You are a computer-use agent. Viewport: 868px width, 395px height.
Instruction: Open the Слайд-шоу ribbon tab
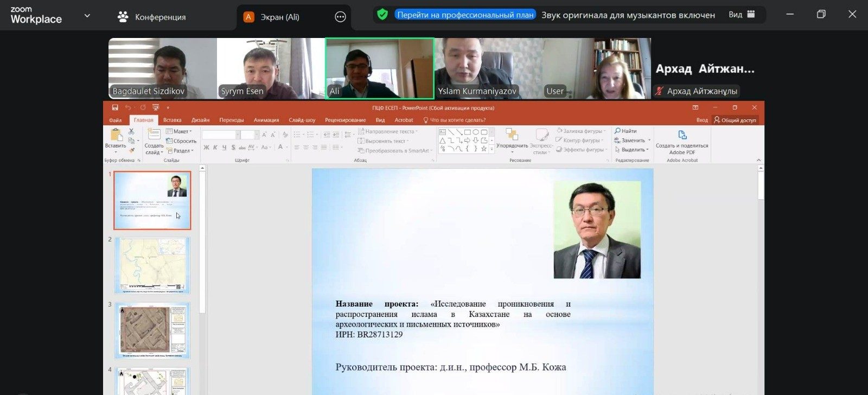(302, 120)
